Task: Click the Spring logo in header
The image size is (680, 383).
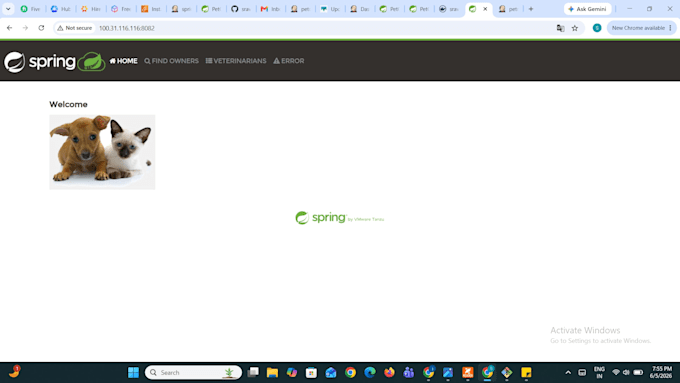Action: point(39,62)
